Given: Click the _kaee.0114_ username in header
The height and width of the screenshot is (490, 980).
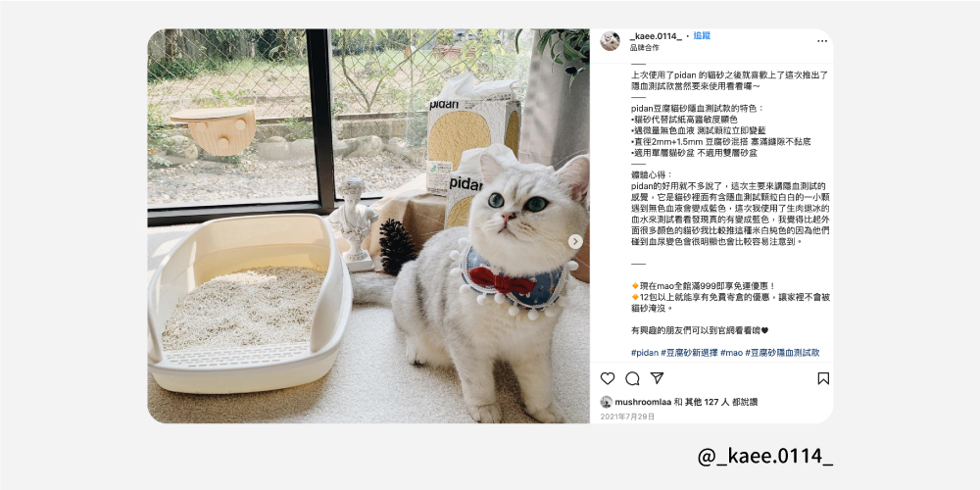Looking at the screenshot, I should tap(656, 36).
